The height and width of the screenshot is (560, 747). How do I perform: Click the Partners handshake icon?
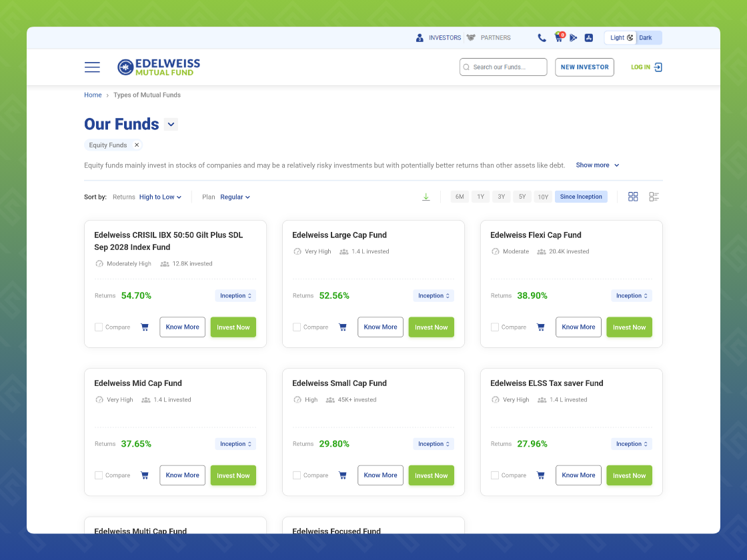[471, 37]
